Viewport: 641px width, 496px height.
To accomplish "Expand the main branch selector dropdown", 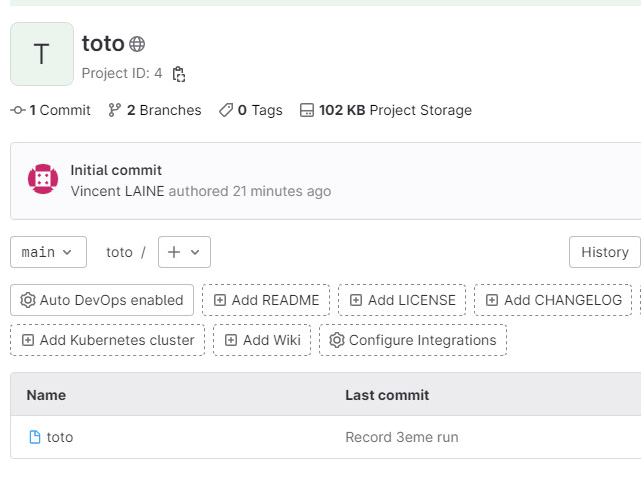I will click(x=48, y=252).
